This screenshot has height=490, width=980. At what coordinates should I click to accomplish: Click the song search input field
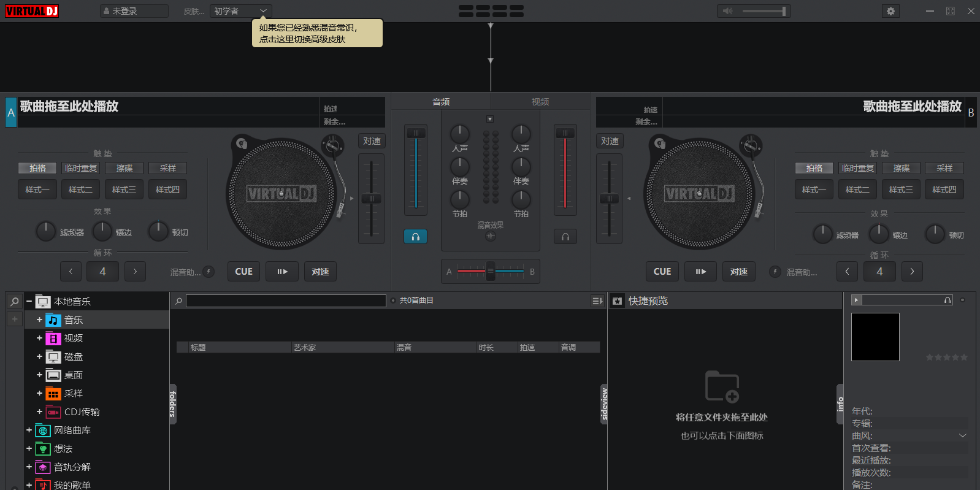pyautogui.click(x=286, y=301)
